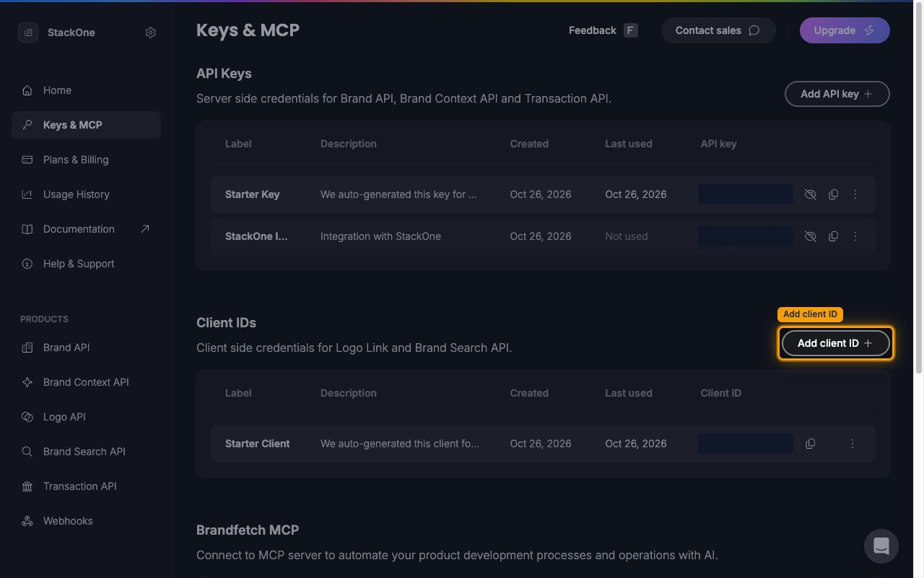Viewport: 924px width, 578px height.
Task: Select the Starter Client label text
Action: coord(258,444)
